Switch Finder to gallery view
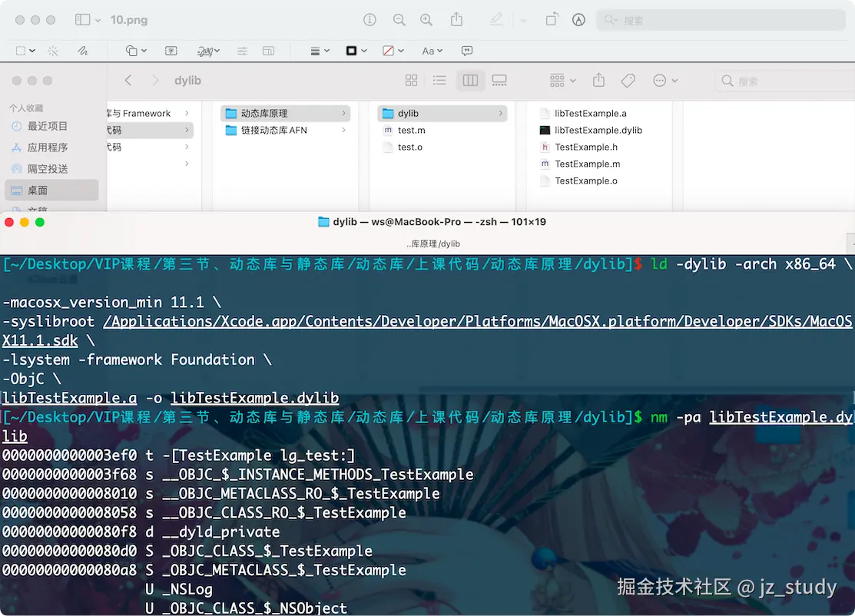 (499, 81)
